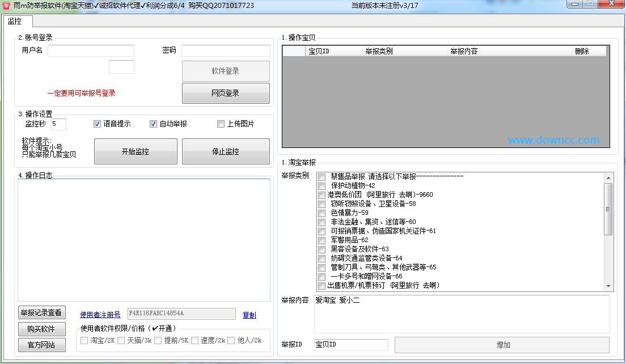This screenshot has height=364, width=626.
Task: Click the 用户名 username input field
Action: pos(91,50)
